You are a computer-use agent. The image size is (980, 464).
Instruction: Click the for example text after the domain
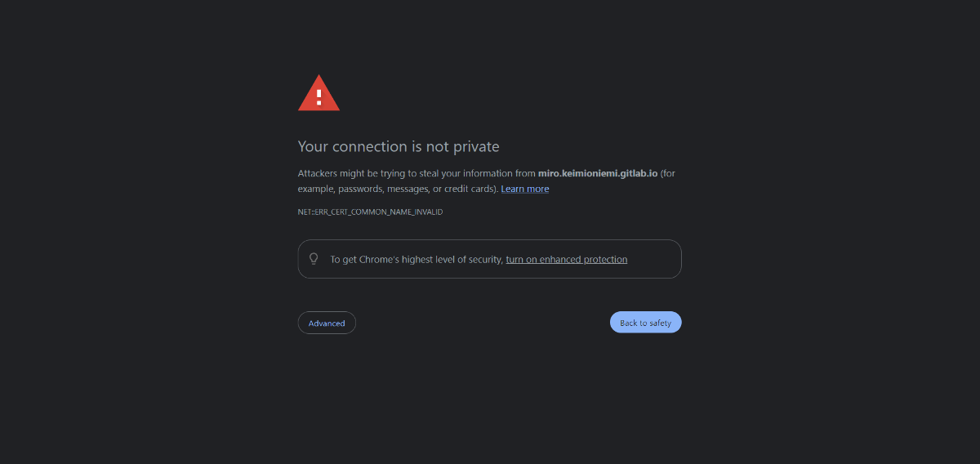[x=668, y=173]
